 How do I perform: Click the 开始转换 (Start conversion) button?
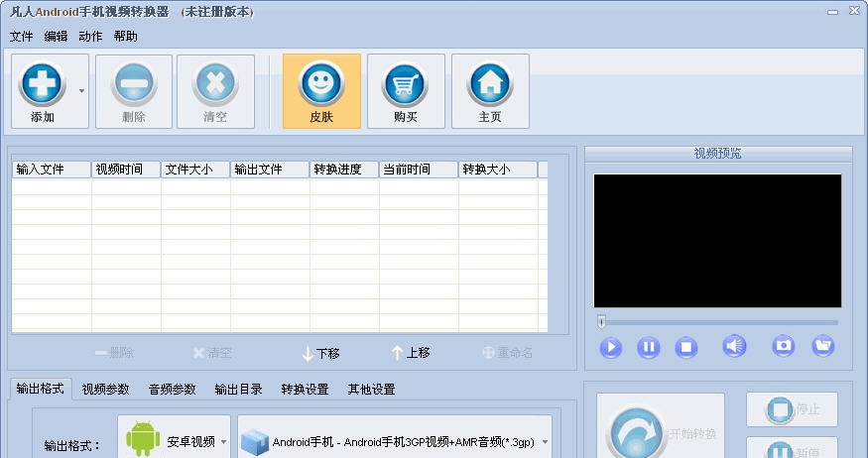coord(661,426)
